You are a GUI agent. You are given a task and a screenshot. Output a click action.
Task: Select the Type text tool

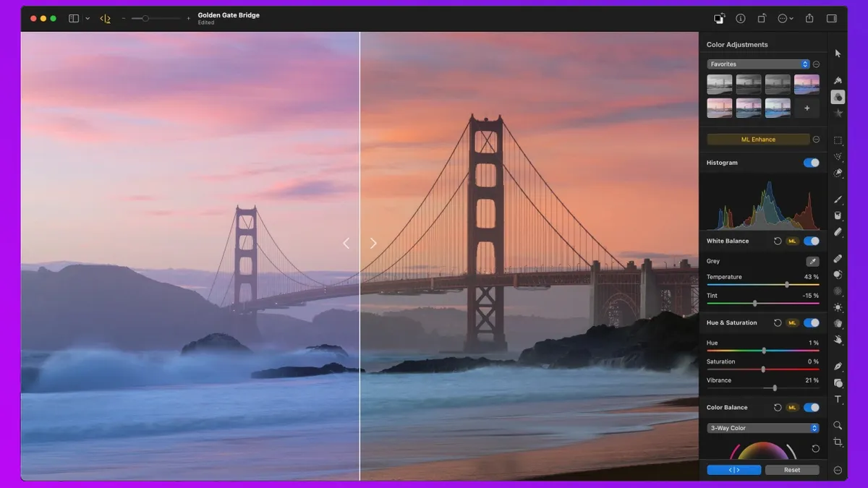pos(838,400)
